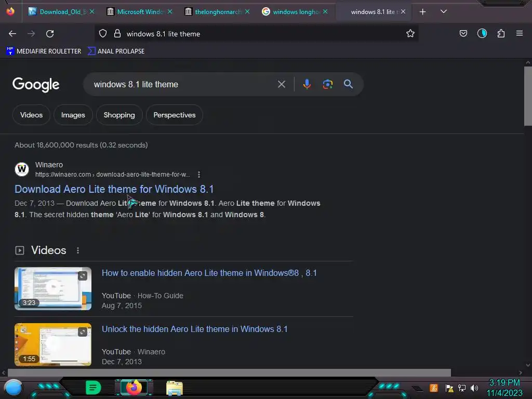
Task: Select the Firefox taskbar button
Action: click(134, 388)
